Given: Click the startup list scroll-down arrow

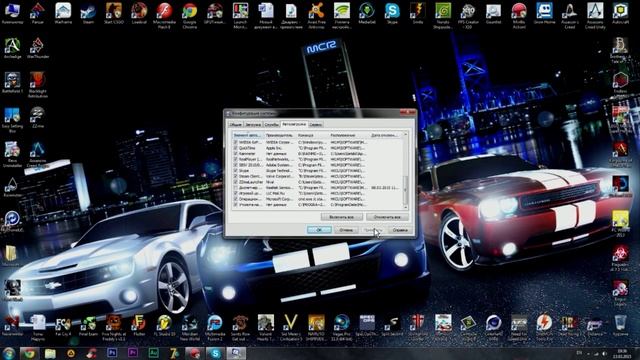Looking at the screenshot, I should tap(405, 207).
